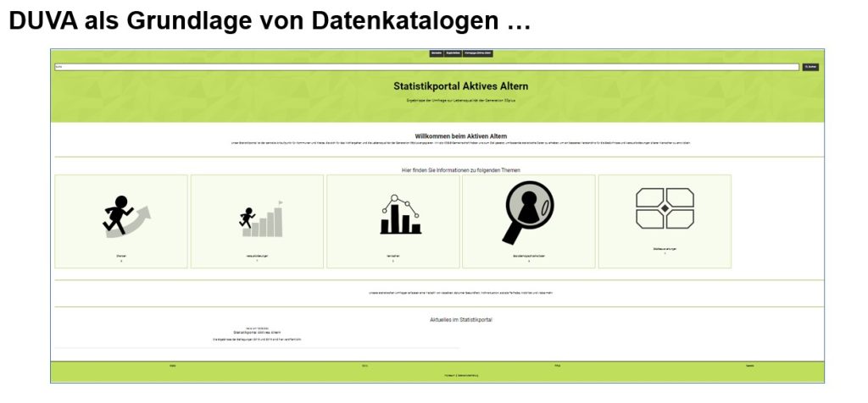
Task: Click the Statistikportal Aktives Altern banner title
Action: pyautogui.click(x=460, y=86)
